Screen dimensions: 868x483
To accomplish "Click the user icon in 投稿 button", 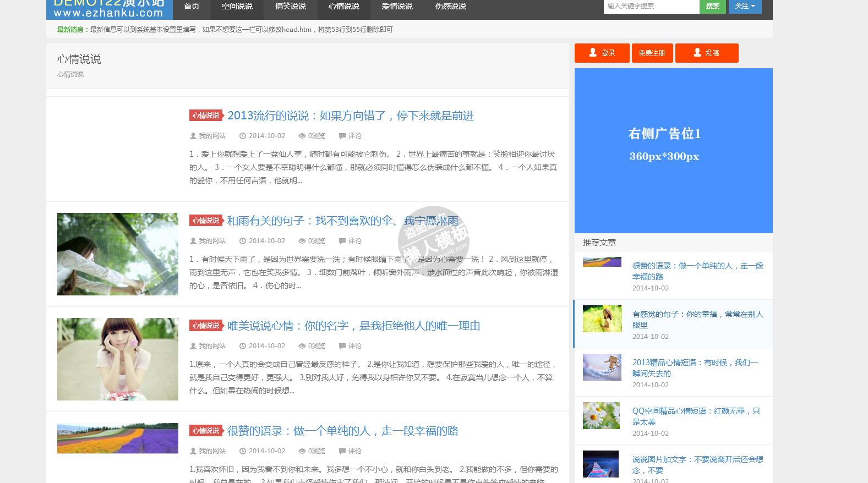I will pos(697,52).
